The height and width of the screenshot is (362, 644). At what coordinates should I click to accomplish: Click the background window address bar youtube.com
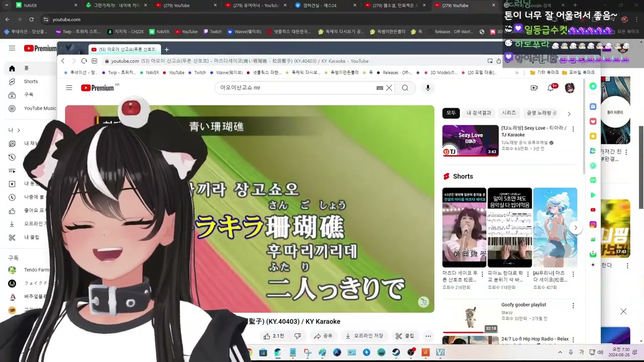272,19
